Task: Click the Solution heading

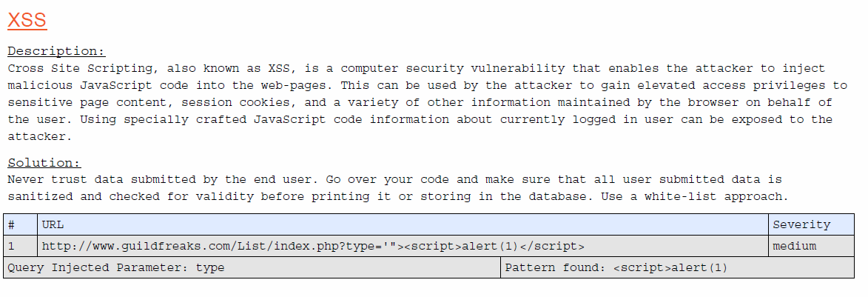Action: [x=44, y=163]
